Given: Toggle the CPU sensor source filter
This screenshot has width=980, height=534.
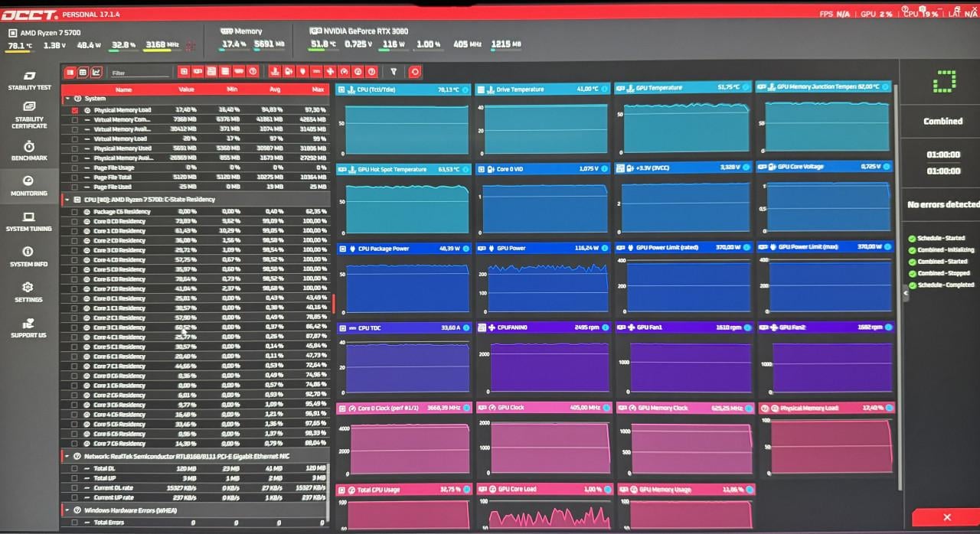Looking at the screenshot, I should [184, 71].
